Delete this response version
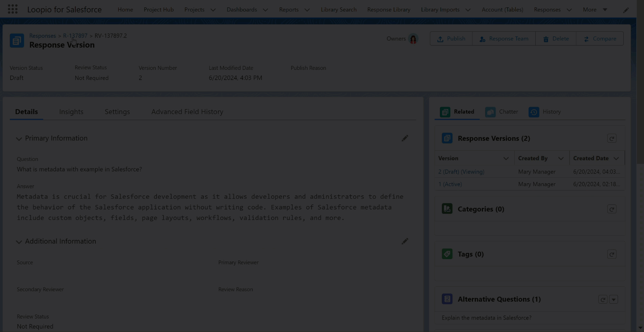 (556, 39)
